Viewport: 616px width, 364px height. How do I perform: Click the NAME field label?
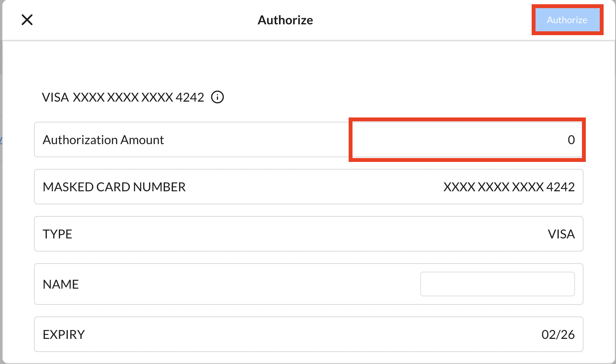[61, 284]
